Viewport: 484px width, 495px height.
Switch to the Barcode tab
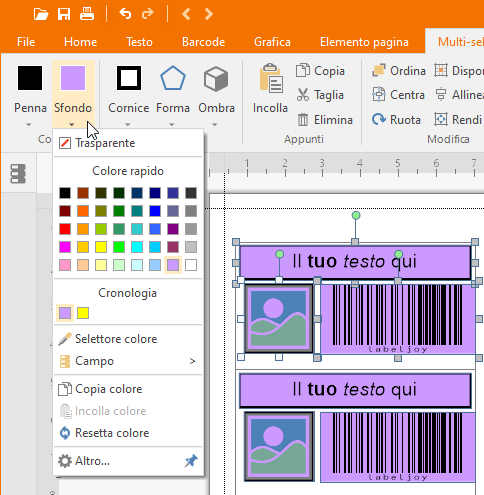click(x=203, y=42)
